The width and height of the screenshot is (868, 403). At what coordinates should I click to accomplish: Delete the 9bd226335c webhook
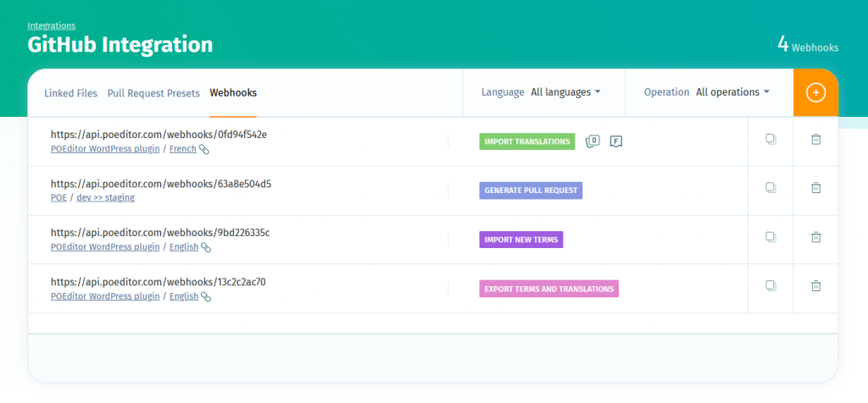815,237
